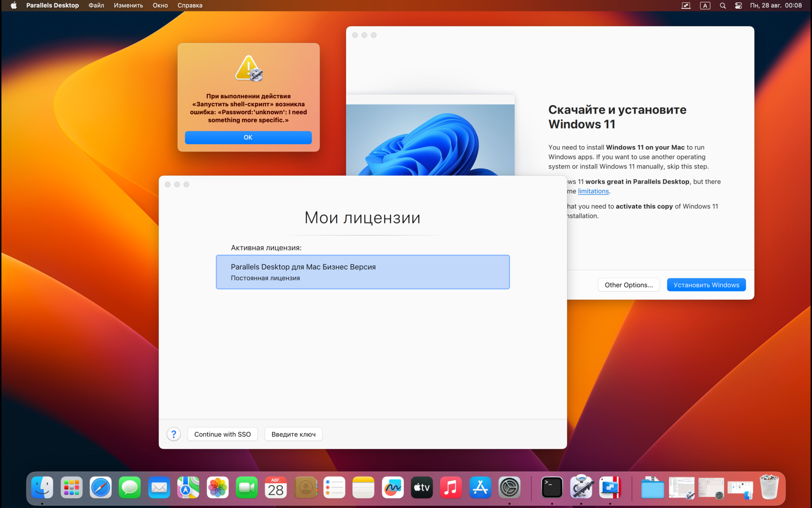812x508 pixels.
Task: Open Finder from the Dock
Action: coord(42,487)
